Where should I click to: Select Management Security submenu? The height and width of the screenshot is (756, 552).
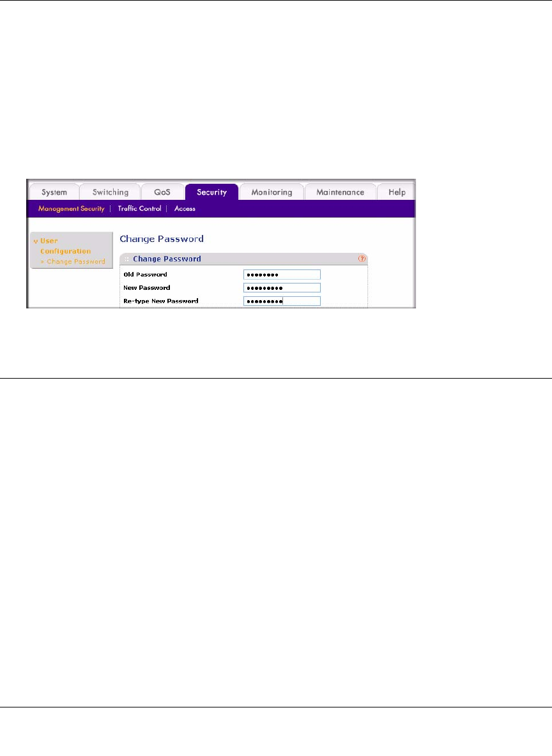pyautogui.click(x=72, y=209)
